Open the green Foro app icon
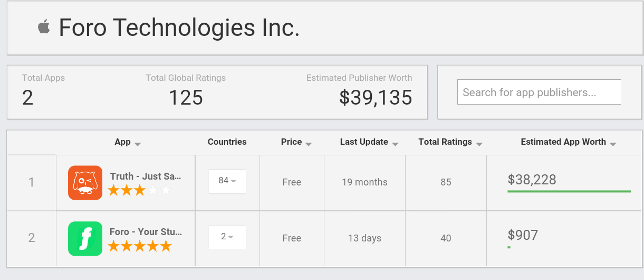 pos(85,239)
